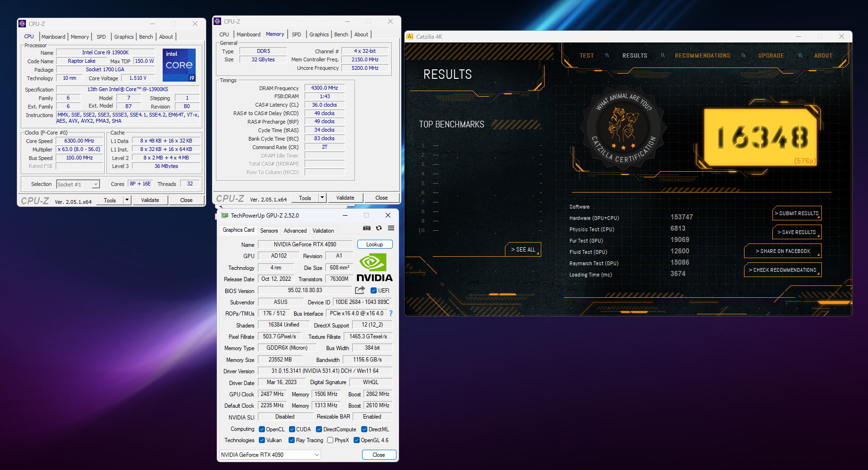This screenshot has width=868, height=470.
Task: Toggle the CUDA checkbox
Action: (x=292, y=429)
